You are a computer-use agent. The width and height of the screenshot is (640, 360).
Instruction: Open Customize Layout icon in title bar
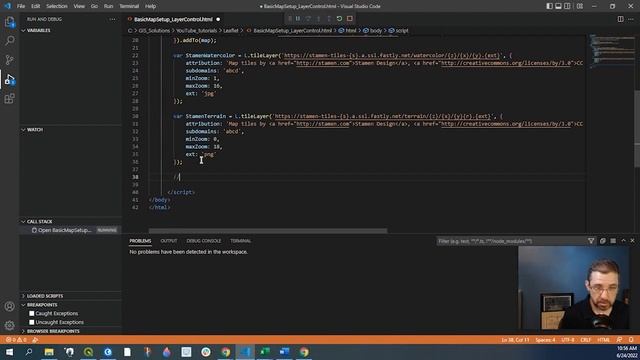coord(580,6)
